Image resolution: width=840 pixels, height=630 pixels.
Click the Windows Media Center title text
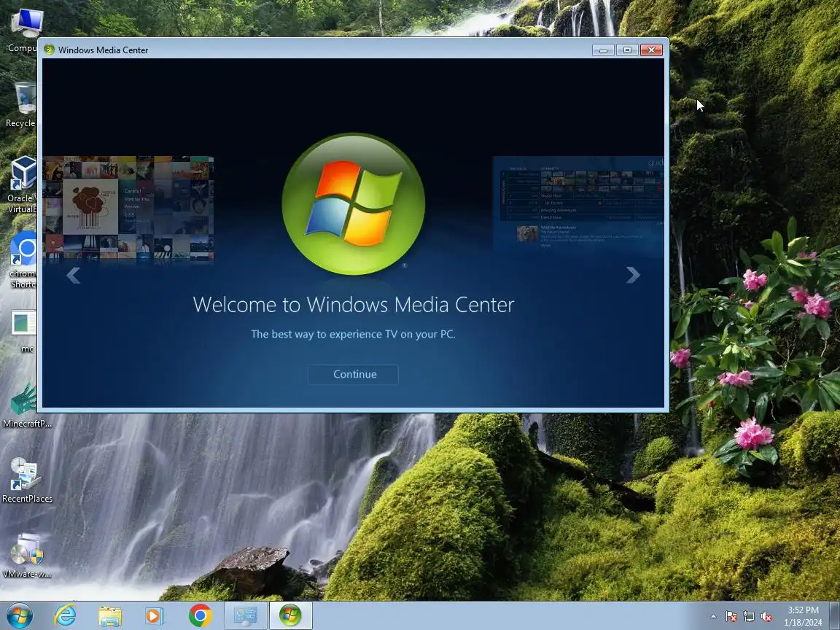pyautogui.click(x=103, y=50)
